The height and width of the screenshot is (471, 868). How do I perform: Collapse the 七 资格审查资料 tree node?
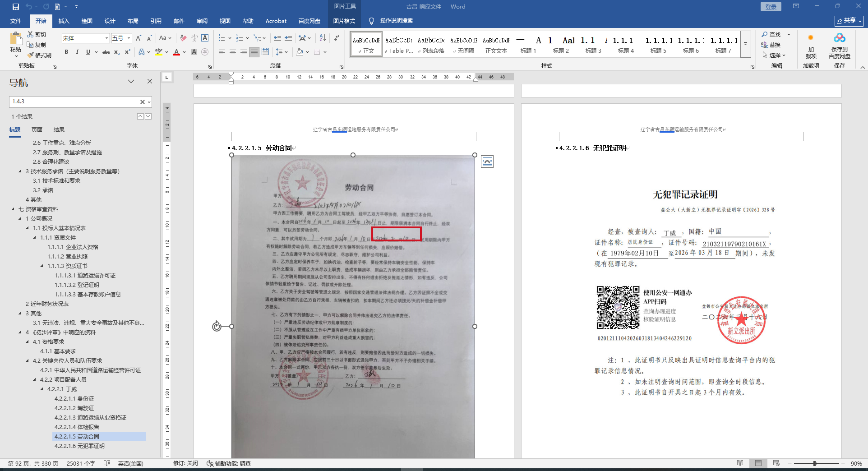pyautogui.click(x=13, y=209)
